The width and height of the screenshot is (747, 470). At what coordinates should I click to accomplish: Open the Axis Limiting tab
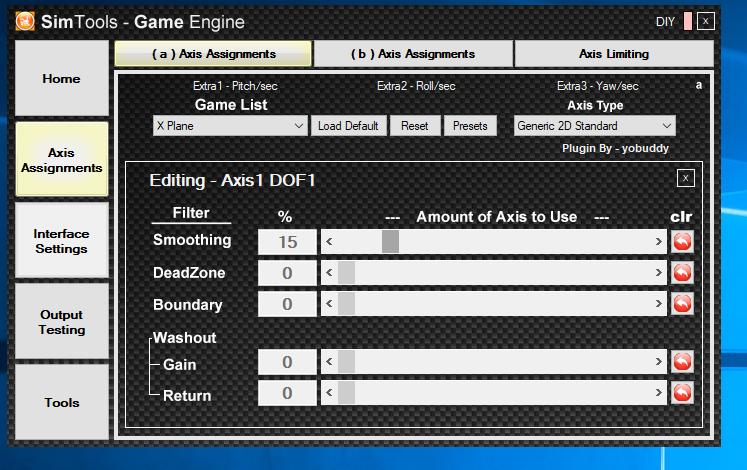click(614, 54)
